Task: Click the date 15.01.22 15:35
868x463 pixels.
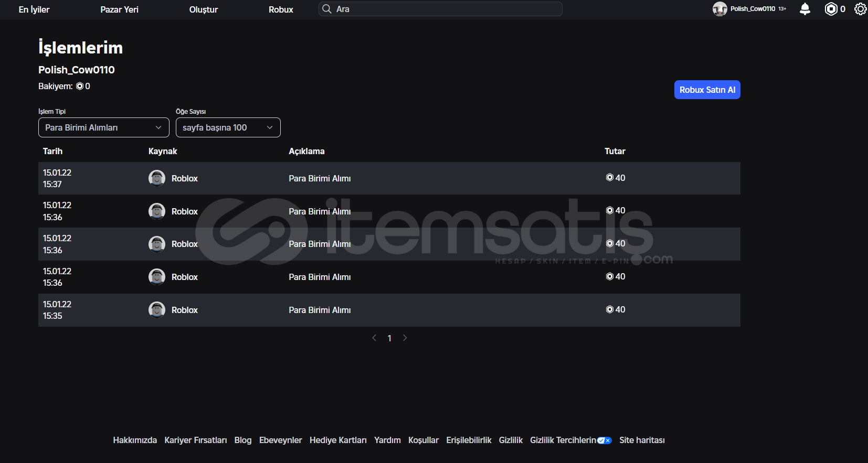Action: pyautogui.click(x=57, y=310)
